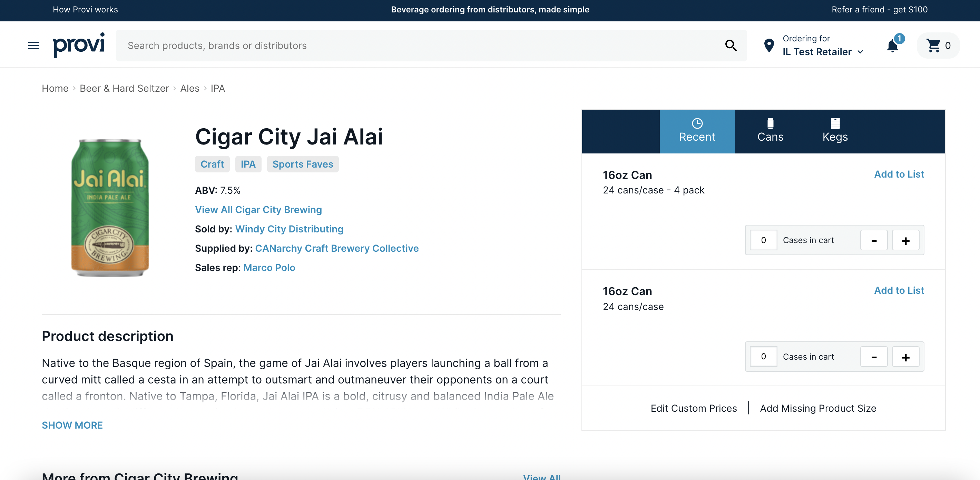Click the Jai Alai can image
This screenshot has height=480, width=980.
click(x=110, y=208)
